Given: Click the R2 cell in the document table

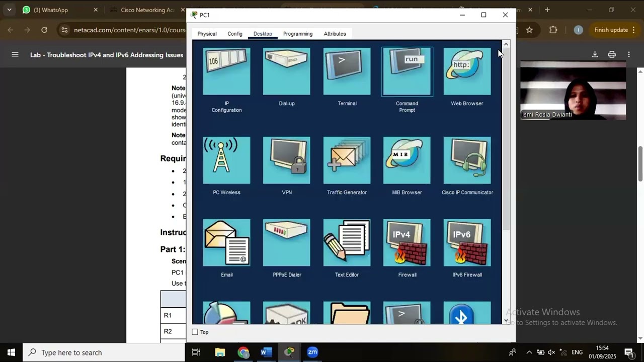Looking at the screenshot, I should (x=174, y=331).
